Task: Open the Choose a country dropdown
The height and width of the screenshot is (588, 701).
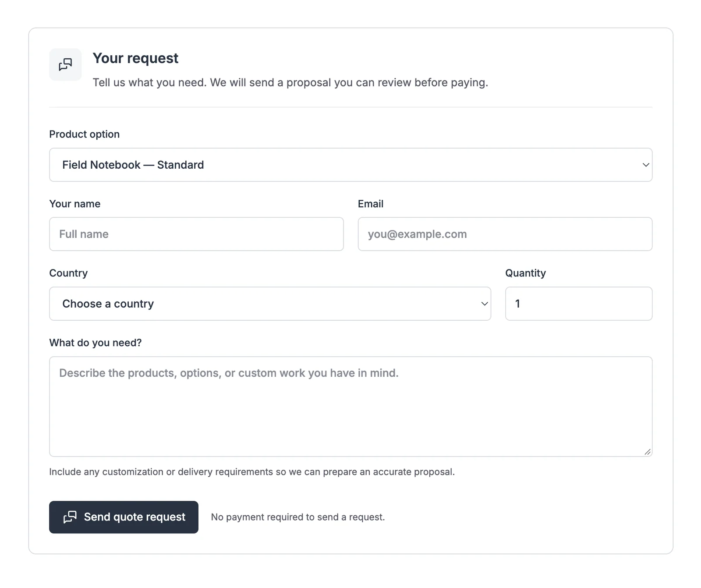Action: pyautogui.click(x=270, y=304)
